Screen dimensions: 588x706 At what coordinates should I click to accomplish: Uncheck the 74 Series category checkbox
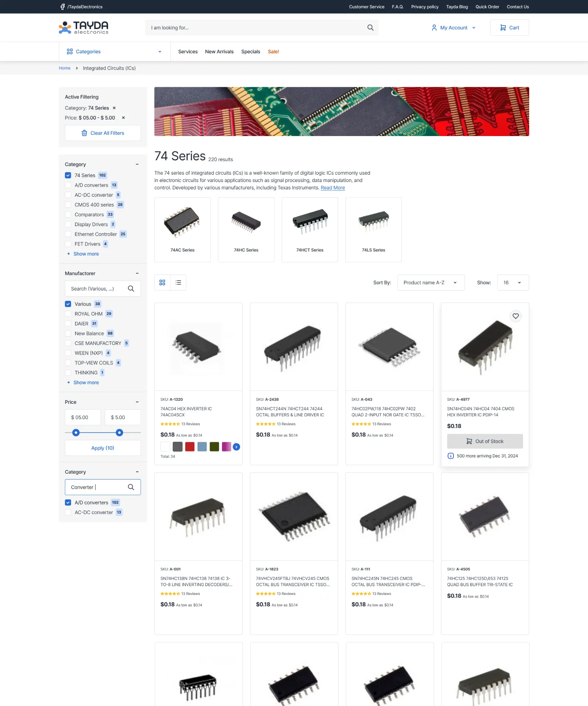click(x=68, y=175)
